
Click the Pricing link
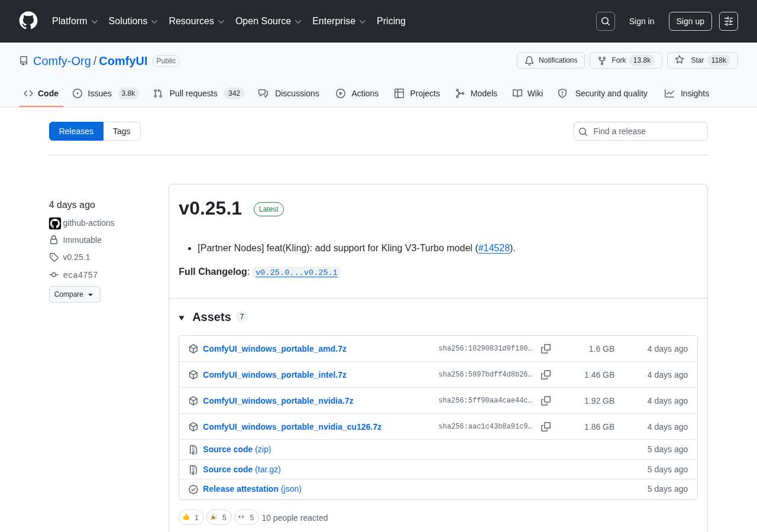click(x=391, y=21)
